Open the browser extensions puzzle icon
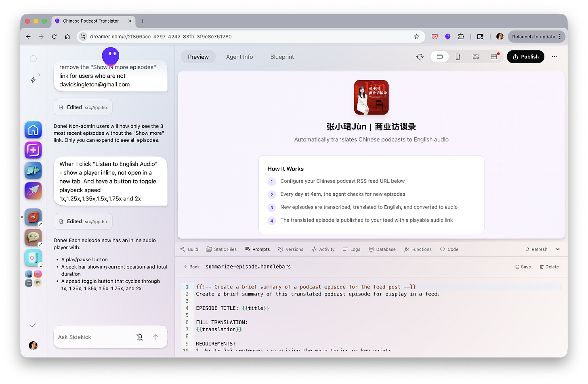 pyautogui.click(x=461, y=37)
